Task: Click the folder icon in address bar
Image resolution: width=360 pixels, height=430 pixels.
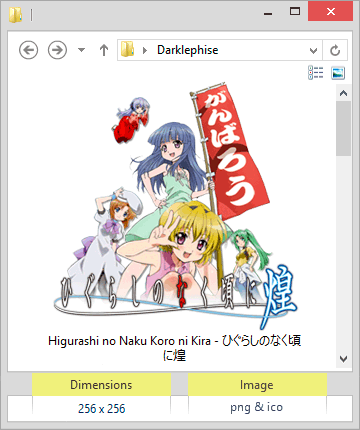Action: point(127,49)
